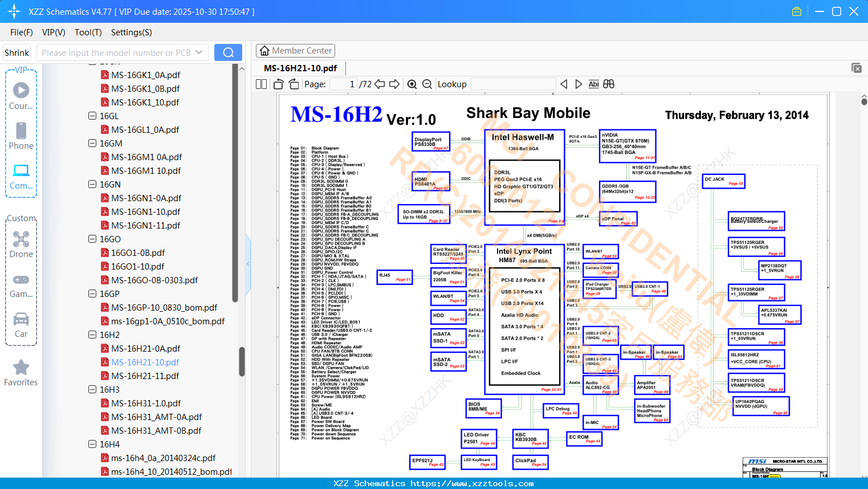Open ms-16gp1-0A_0510c_bom.pdf file
This screenshot has height=489, width=868.
pyautogui.click(x=168, y=321)
